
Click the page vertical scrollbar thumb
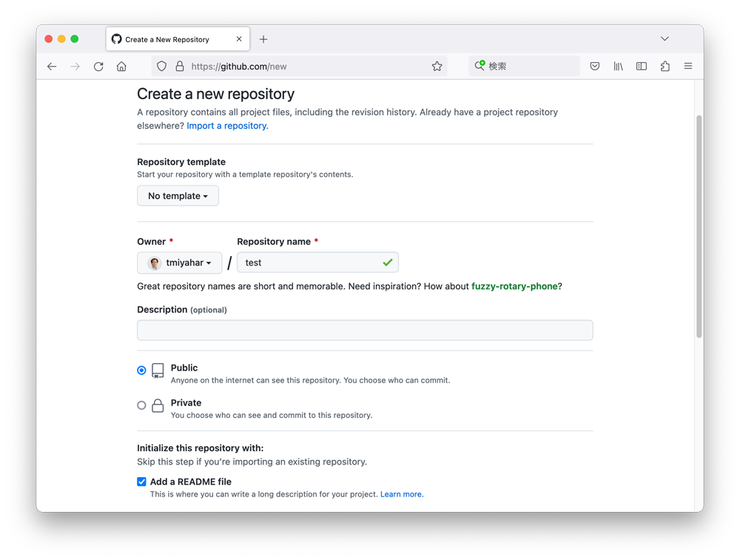[699, 226]
